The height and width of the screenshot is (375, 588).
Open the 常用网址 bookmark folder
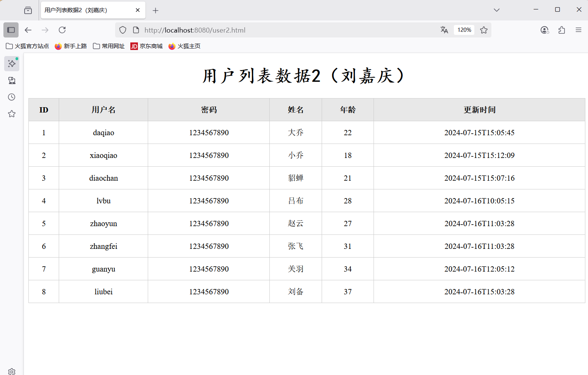109,46
